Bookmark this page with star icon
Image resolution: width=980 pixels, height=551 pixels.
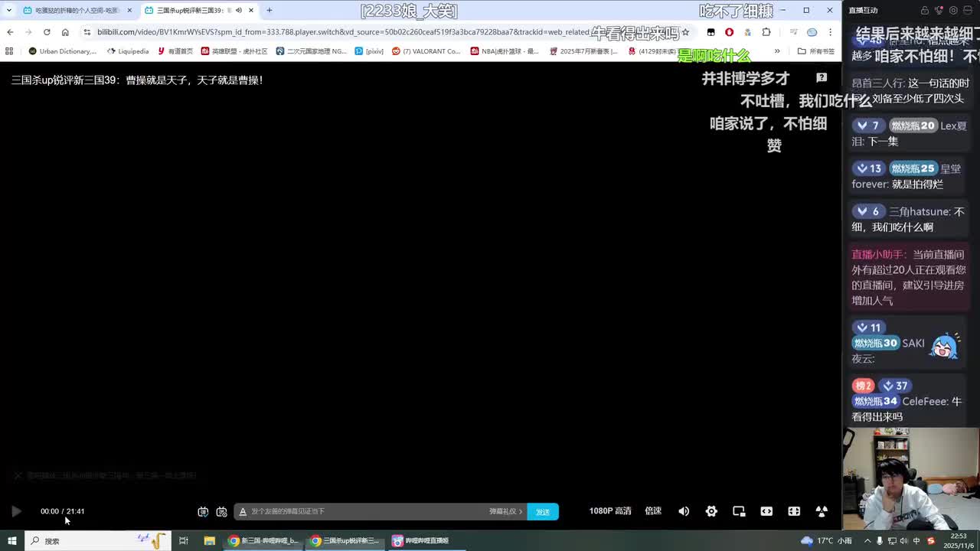click(x=685, y=32)
